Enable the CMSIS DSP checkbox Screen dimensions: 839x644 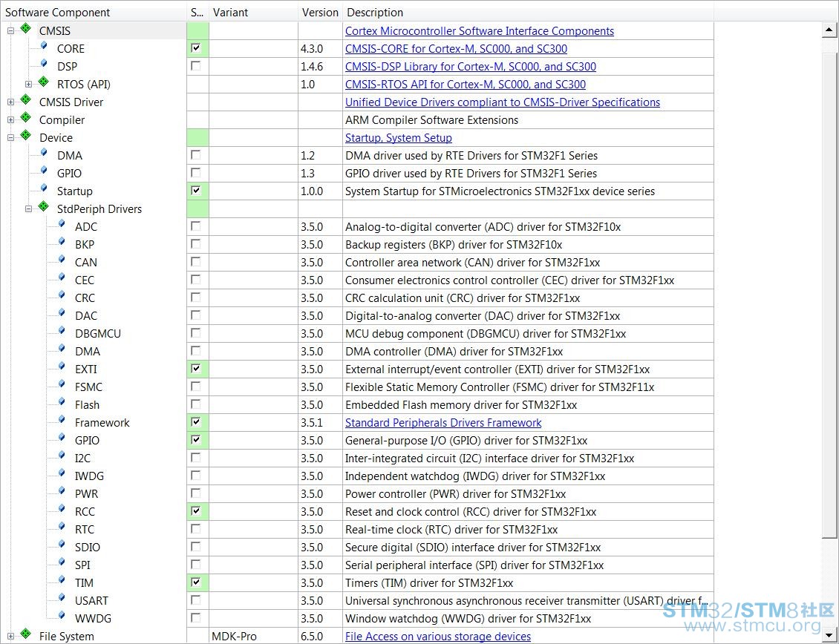[x=196, y=66]
